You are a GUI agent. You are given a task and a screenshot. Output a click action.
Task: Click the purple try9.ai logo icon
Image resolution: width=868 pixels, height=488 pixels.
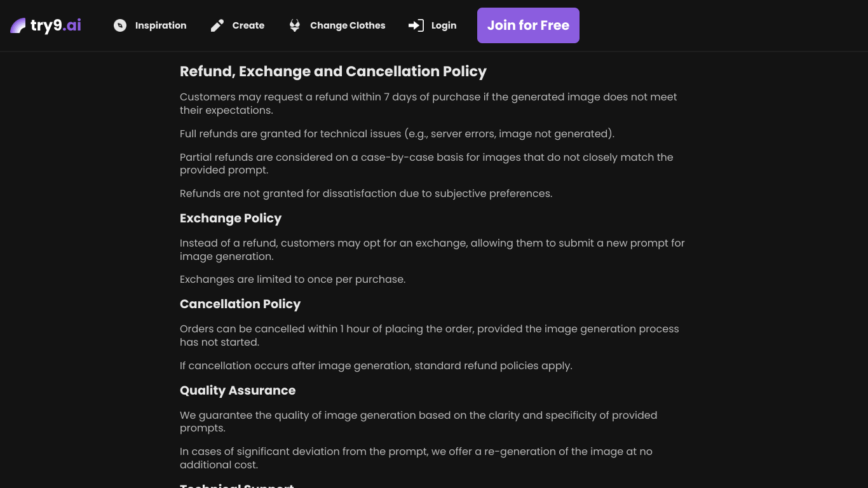click(x=18, y=25)
